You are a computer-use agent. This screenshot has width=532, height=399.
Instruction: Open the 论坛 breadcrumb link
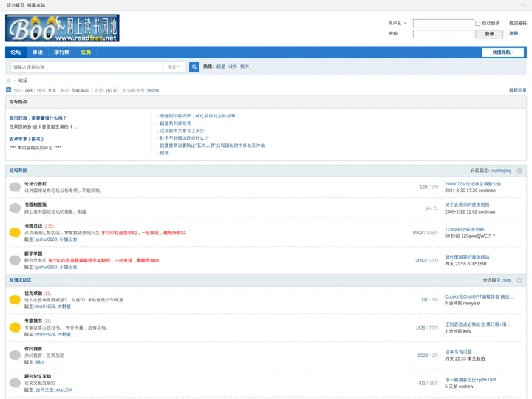tap(23, 81)
